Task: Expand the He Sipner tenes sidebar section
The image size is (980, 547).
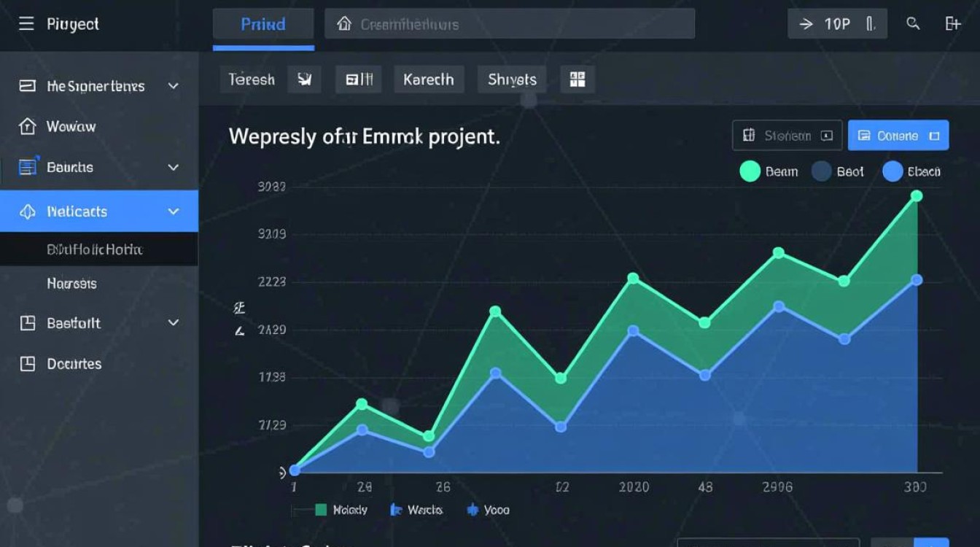Action: pyautogui.click(x=174, y=86)
